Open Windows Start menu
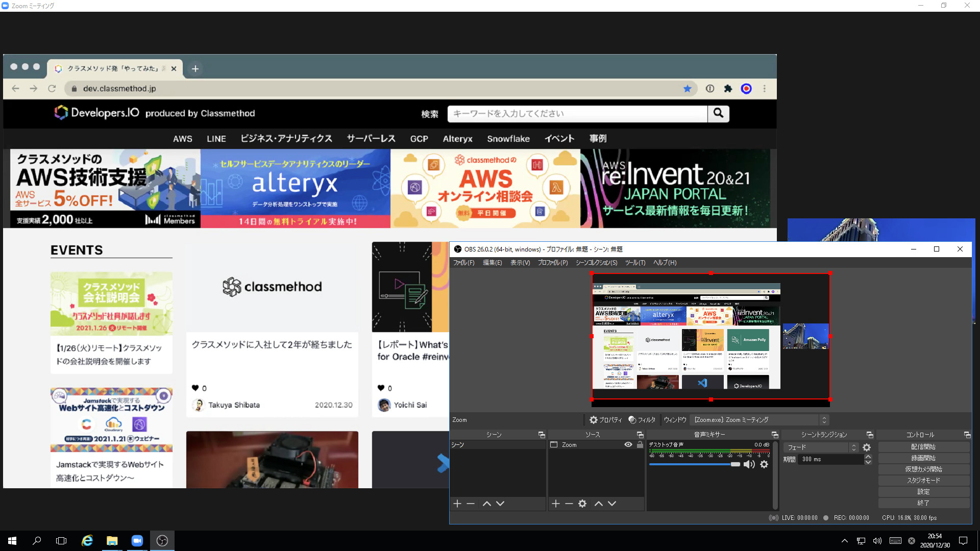Screen dimensions: 980x551 point(12,541)
